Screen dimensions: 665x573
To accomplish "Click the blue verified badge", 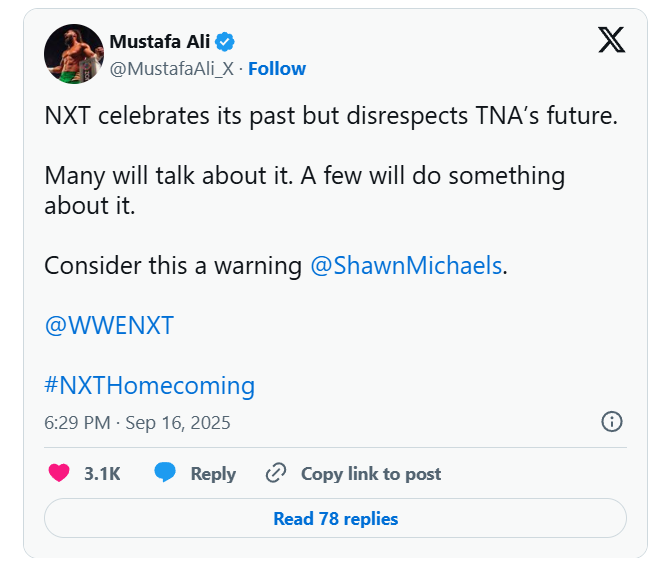I will pyautogui.click(x=227, y=41).
